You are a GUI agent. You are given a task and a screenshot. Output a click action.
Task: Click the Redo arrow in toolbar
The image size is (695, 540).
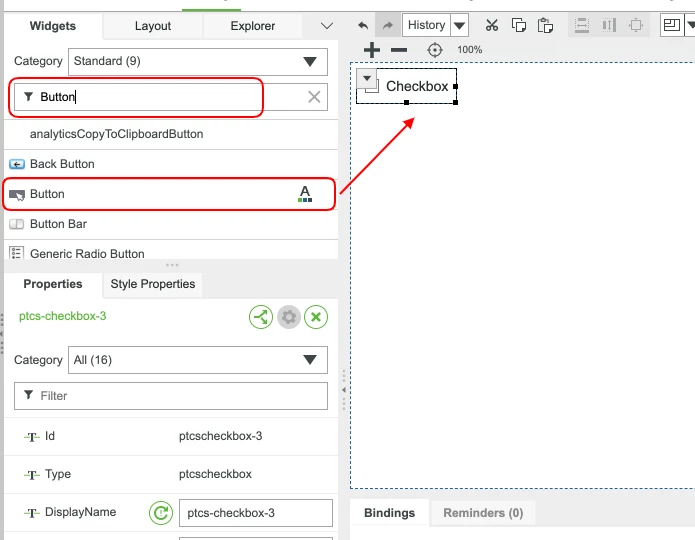point(388,25)
